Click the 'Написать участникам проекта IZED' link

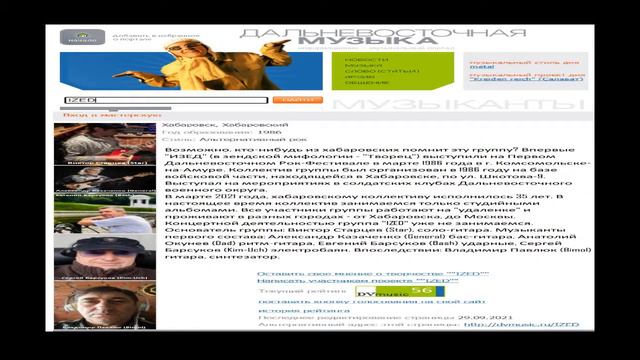(358, 281)
